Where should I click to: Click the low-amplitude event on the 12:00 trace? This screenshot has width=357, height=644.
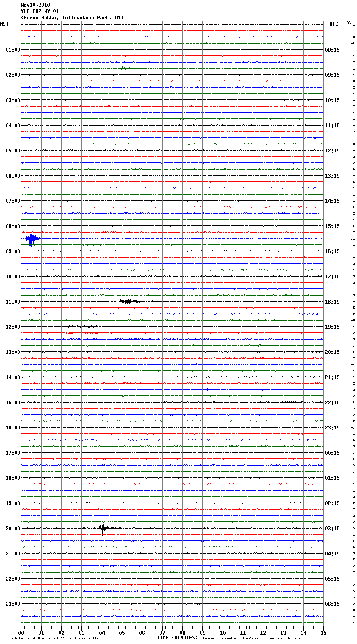point(84,326)
